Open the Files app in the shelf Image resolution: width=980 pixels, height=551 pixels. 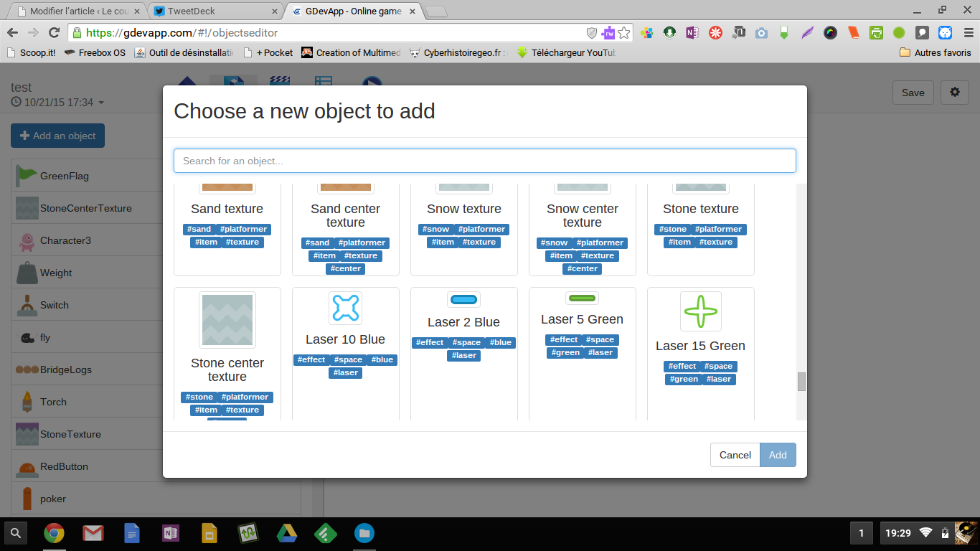coord(364,533)
